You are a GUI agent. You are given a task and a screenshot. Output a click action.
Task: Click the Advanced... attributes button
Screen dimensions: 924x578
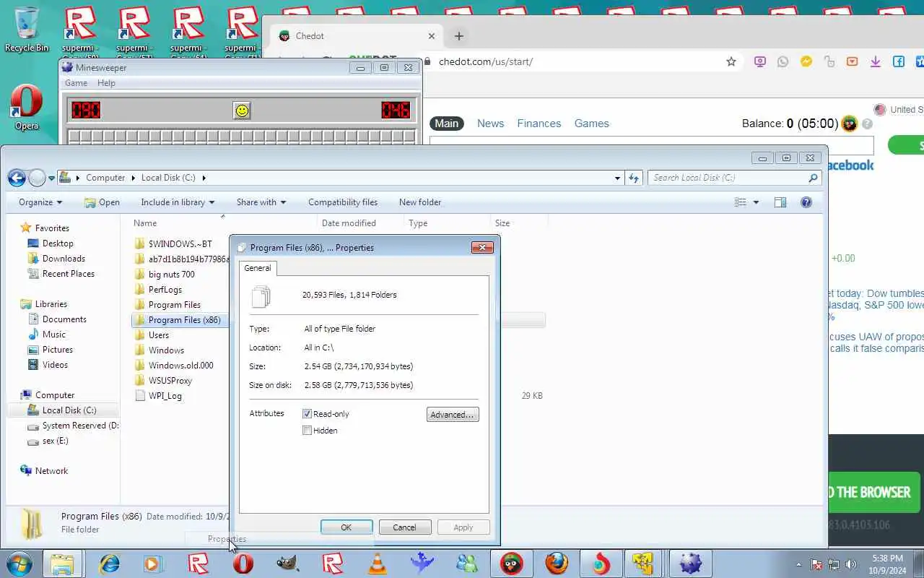click(453, 415)
